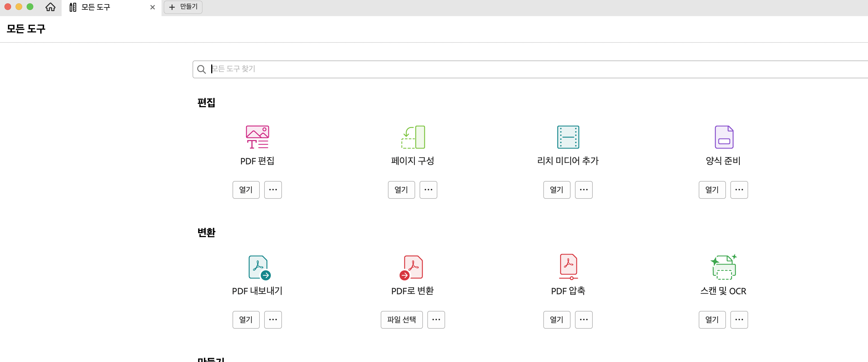Click the 리치 미디어 추가 icon
This screenshot has width=868, height=362.
[568, 137]
